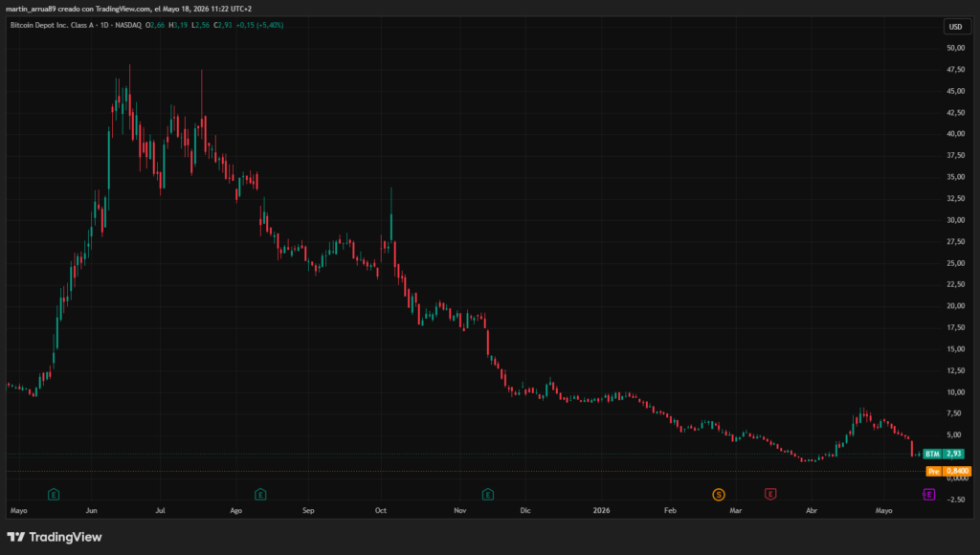Image resolution: width=980 pixels, height=555 pixels.
Task: Click the Oct label on the time axis
Action: click(381, 511)
